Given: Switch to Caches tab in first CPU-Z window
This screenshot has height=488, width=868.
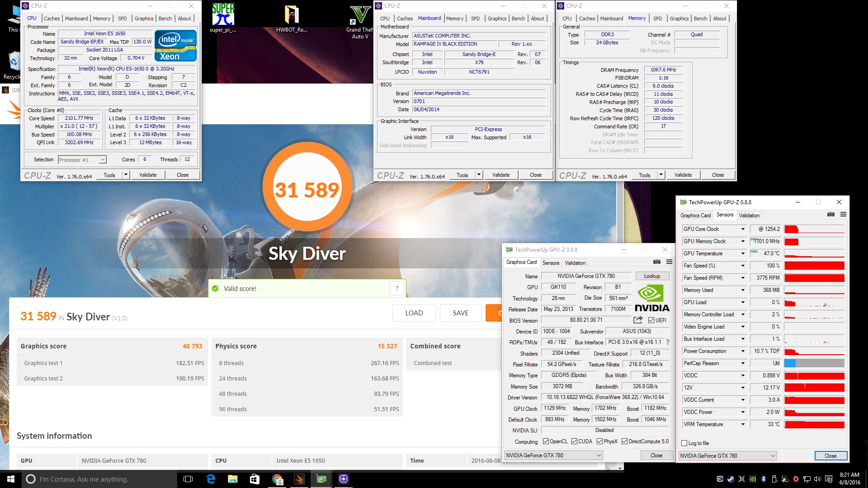Looking at the screenshot, I should click(52, 19).
